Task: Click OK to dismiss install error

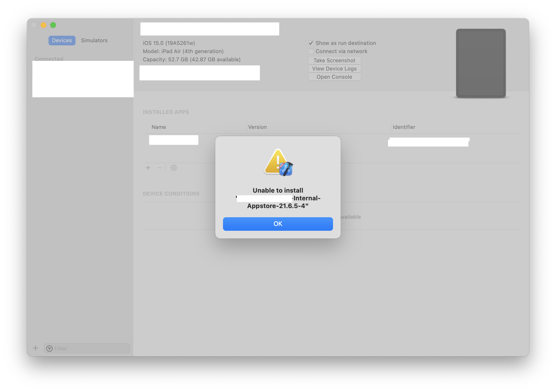Action: pyautogui.click(x=278, y=224)
